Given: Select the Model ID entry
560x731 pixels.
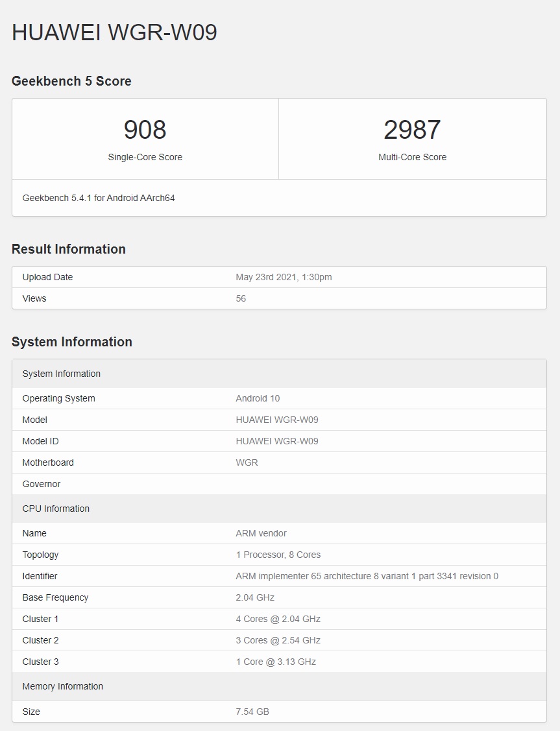Looking at the screenshot, I should pos(279,441).
